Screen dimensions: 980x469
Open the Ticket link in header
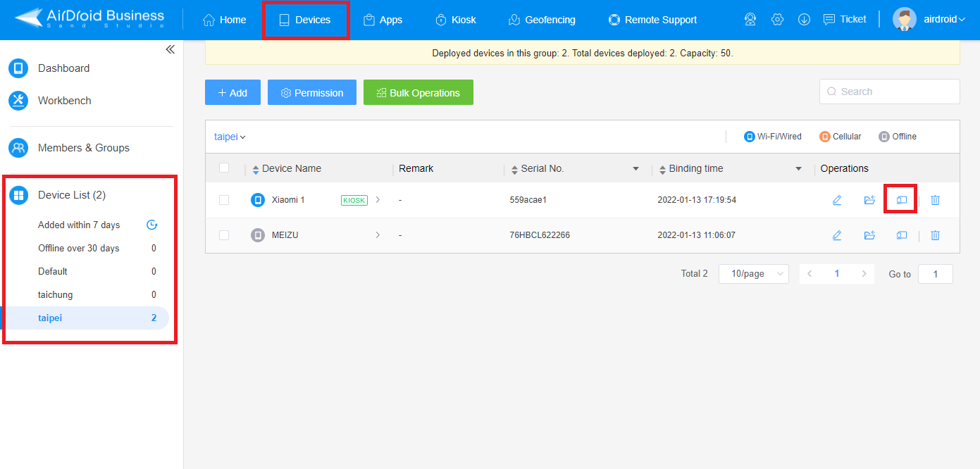845,20
